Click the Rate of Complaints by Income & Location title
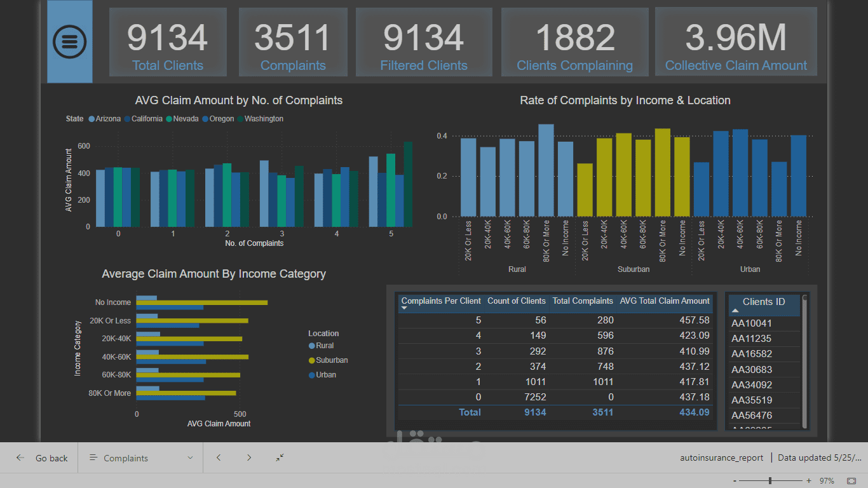 tap(625, 100)
